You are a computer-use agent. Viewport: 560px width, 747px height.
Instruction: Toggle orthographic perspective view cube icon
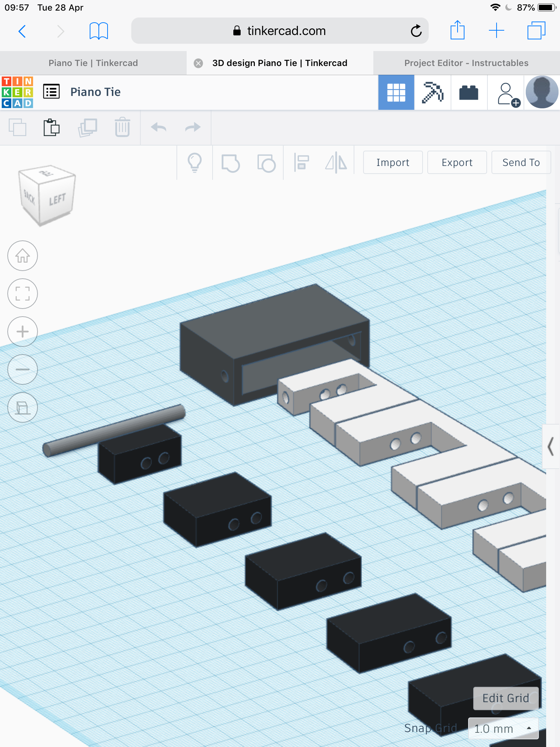[x=23, y=407]
